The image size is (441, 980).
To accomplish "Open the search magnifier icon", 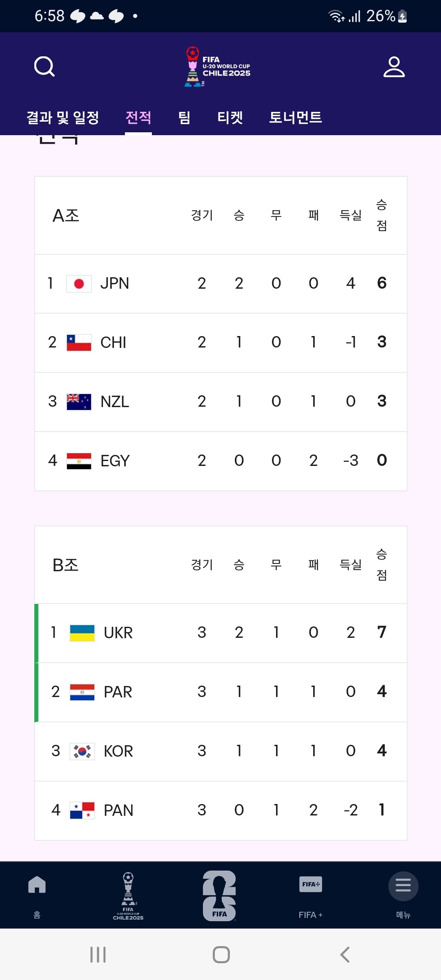I will [45, 67].
